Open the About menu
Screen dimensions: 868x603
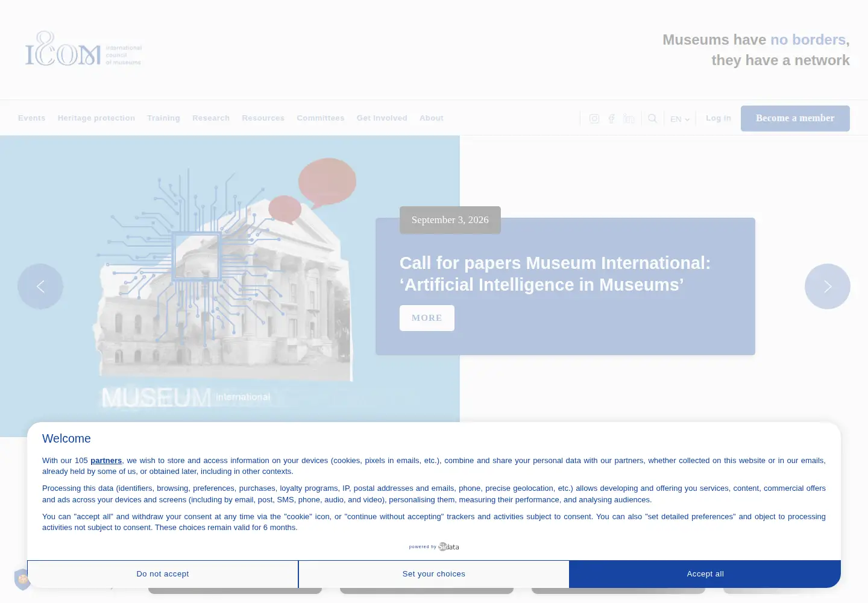point(432,118)
